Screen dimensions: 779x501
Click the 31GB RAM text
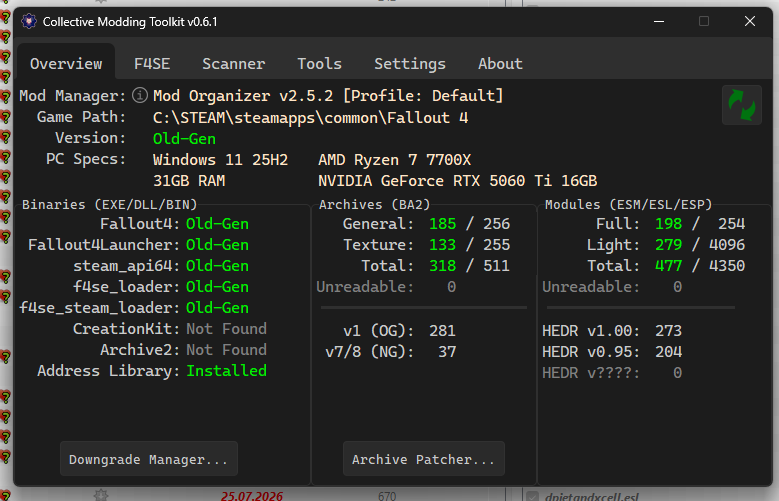tap(189, 180)
